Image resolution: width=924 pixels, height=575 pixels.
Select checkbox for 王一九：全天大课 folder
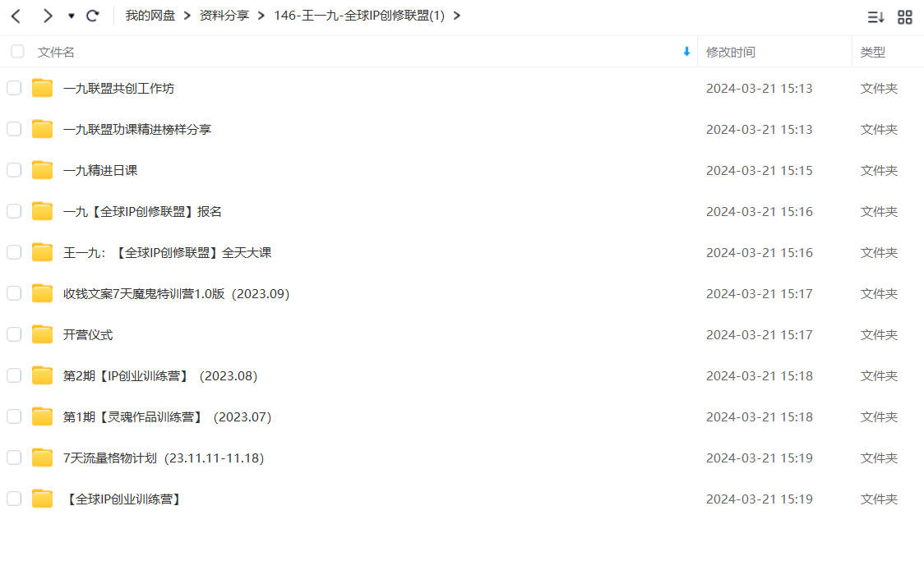point(14,252)
